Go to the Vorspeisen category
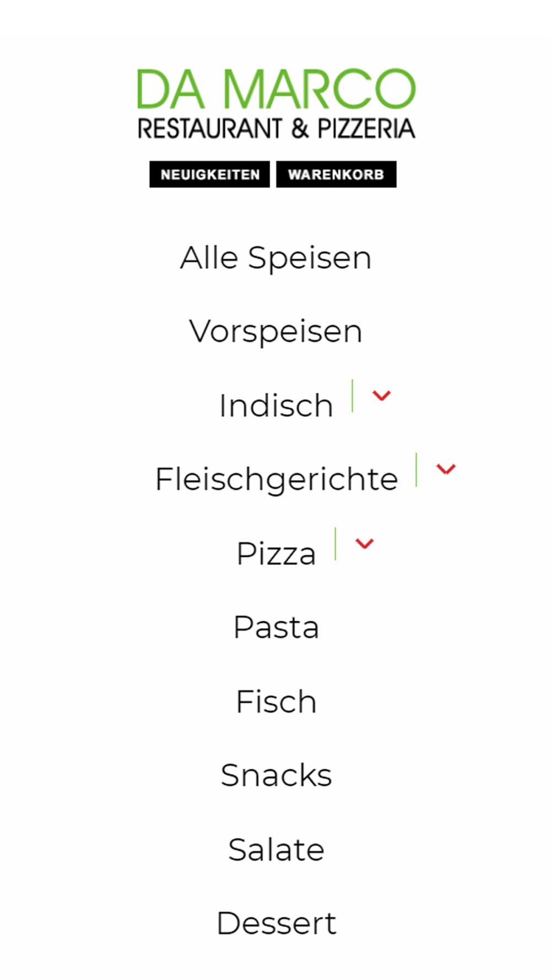This screenshot has height=980, width=551. click(x=275, y=332)
